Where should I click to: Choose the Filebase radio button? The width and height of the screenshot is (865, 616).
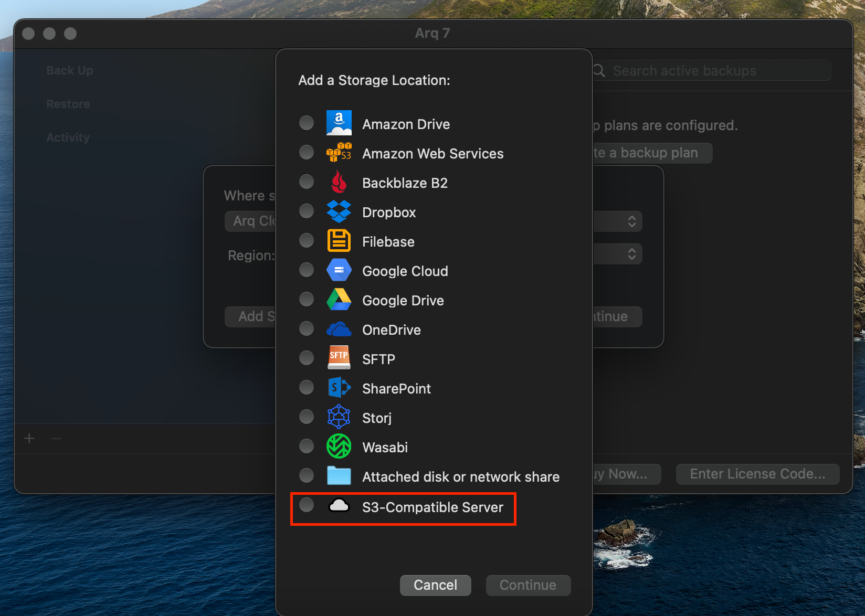tap(307, 240)
